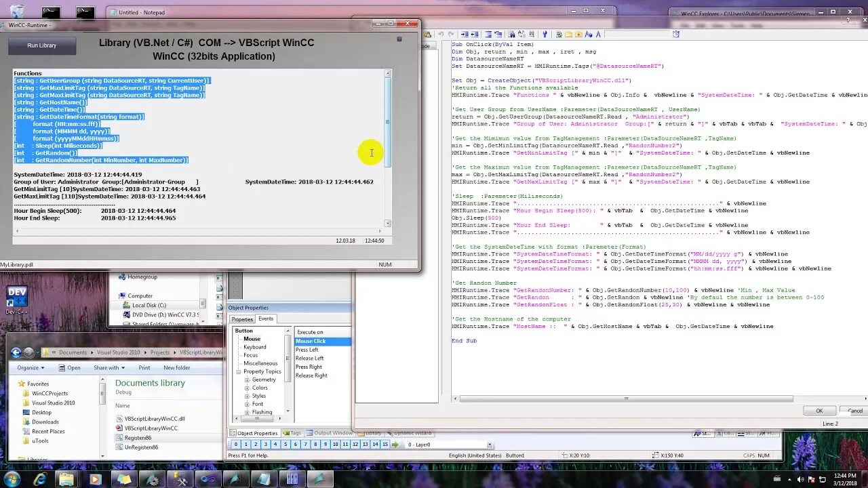This screenshot has height=488, width=868.
Task: Toggle layer 12 button in layer bar
Action: click(x=355, y=445)
